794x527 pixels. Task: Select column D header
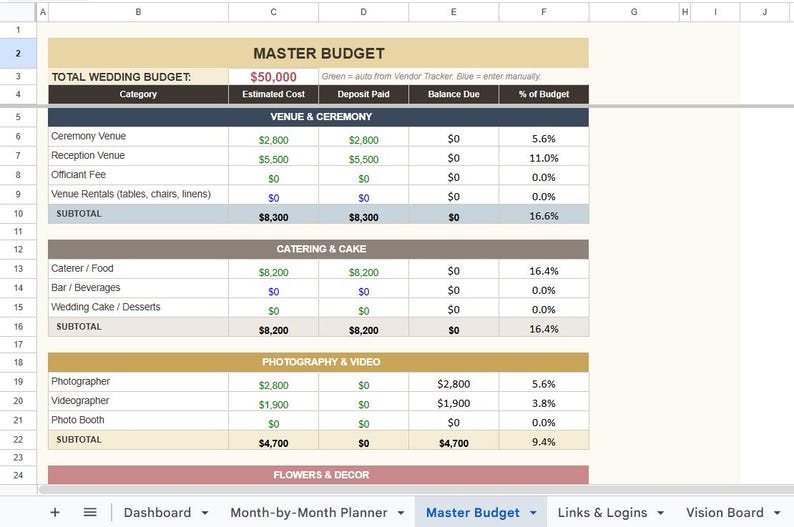[364, 12]
